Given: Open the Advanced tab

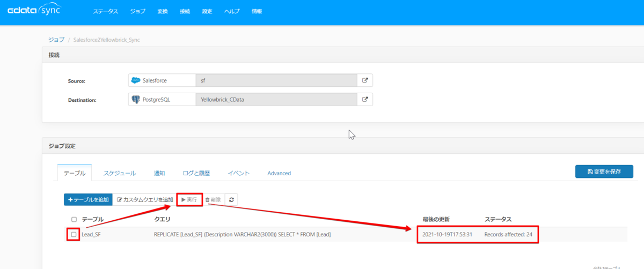Looking at the screenshot, I should click(279, 173).
